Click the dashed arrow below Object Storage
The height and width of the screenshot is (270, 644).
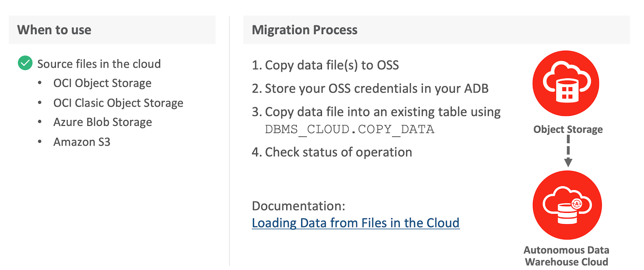568,151
